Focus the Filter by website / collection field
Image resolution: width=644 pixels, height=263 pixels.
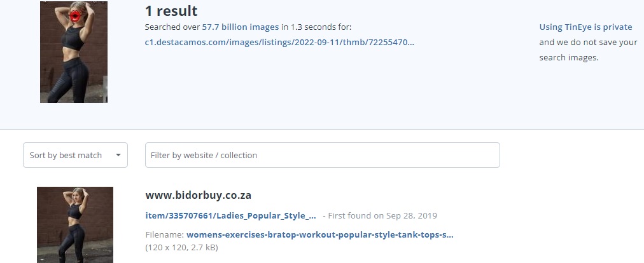(x=323, y=155)
